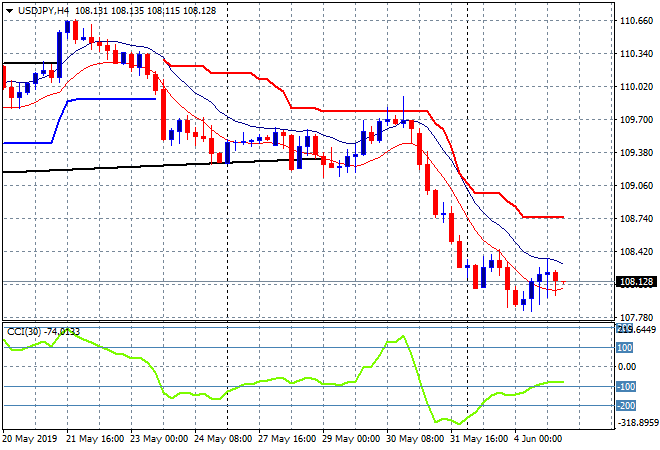
Task: Select the CCI 0.00 level label
Action: tap(627, 367)
